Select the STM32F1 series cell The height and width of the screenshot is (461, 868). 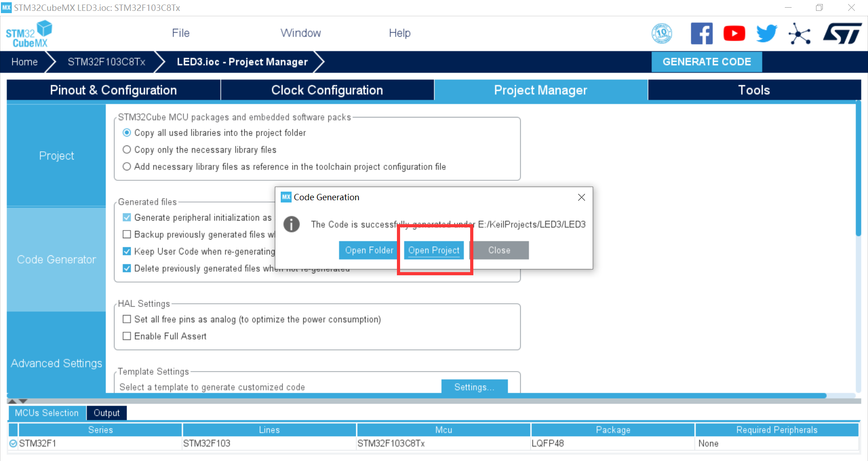point(100,443)
